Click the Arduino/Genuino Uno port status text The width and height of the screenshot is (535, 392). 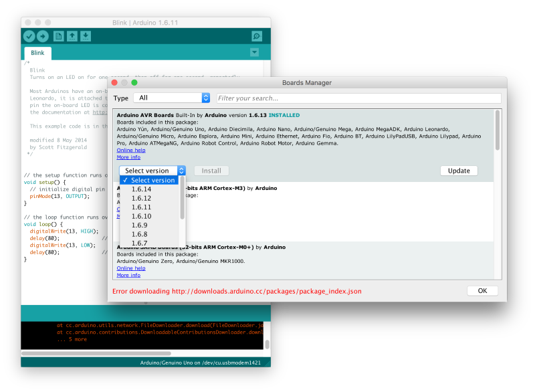point(200,363)
